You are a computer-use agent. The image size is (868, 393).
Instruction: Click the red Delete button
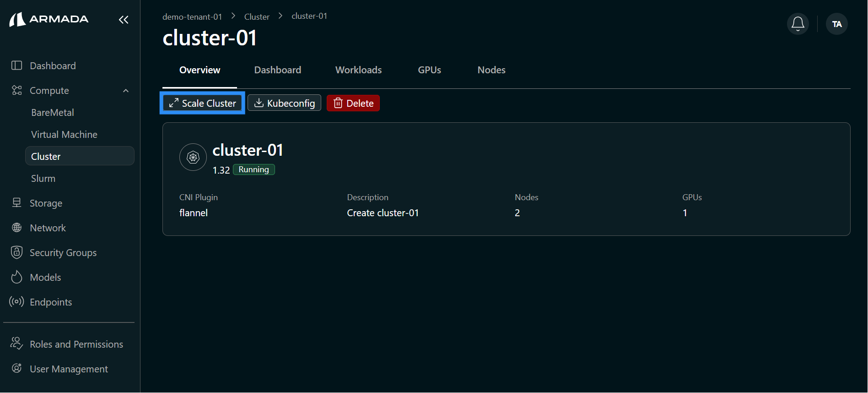pos(353,103)
